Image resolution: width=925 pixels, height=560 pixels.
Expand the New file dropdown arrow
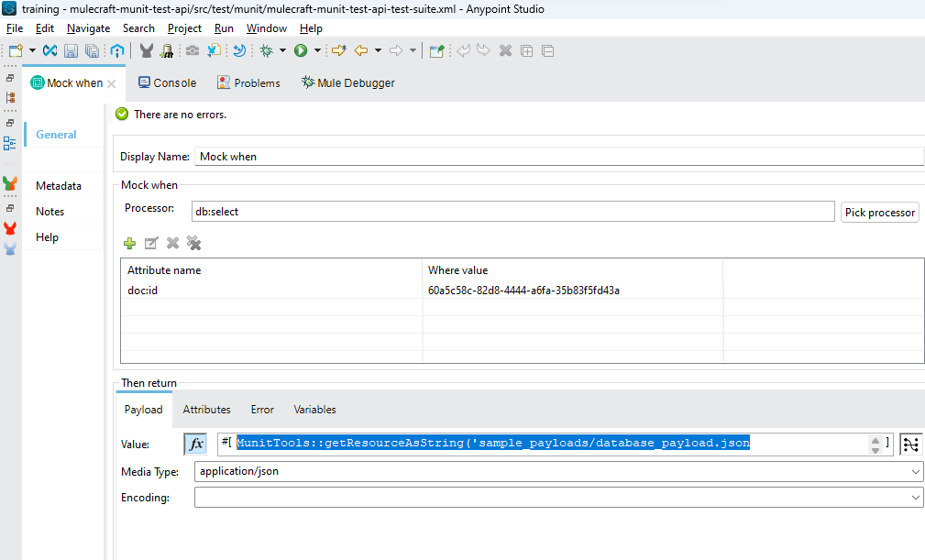33,51
